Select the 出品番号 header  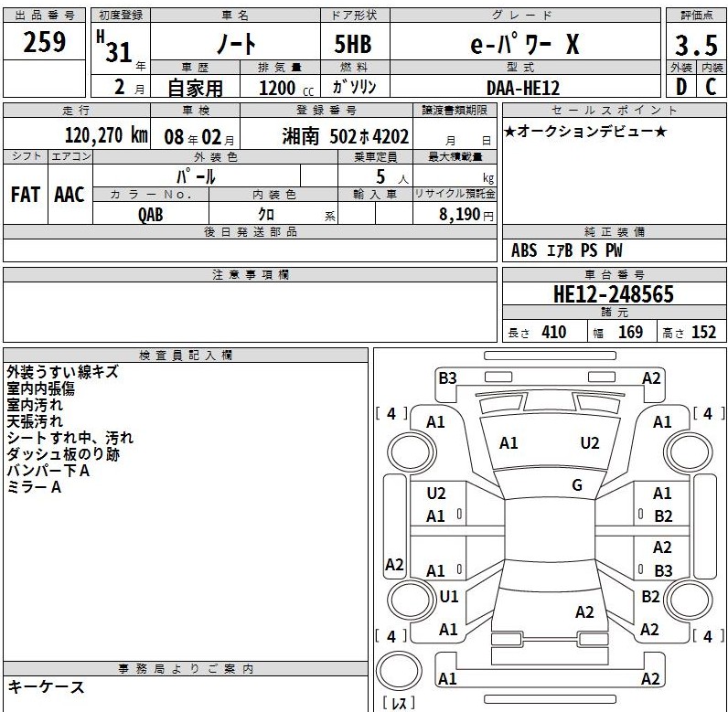(x=45, y=16)
